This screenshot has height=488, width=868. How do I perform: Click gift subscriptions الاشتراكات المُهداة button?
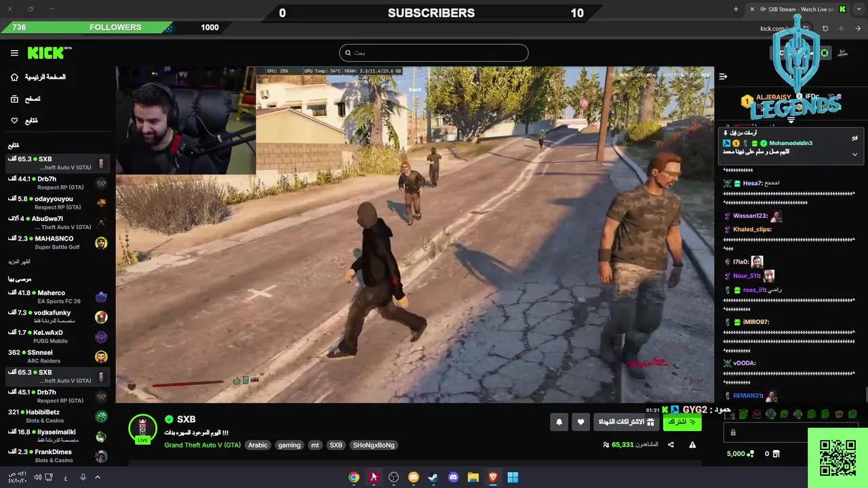tap(627, 422)
